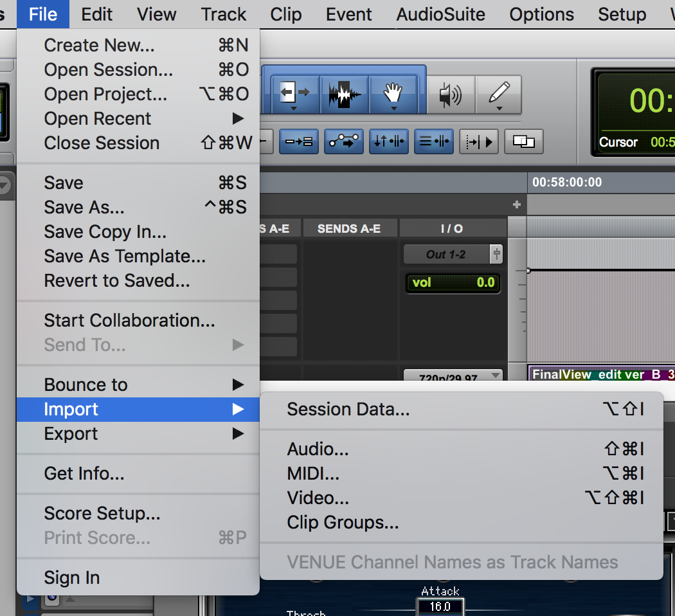Open the File menu
The image size is (675, 616).
(43, 14)
